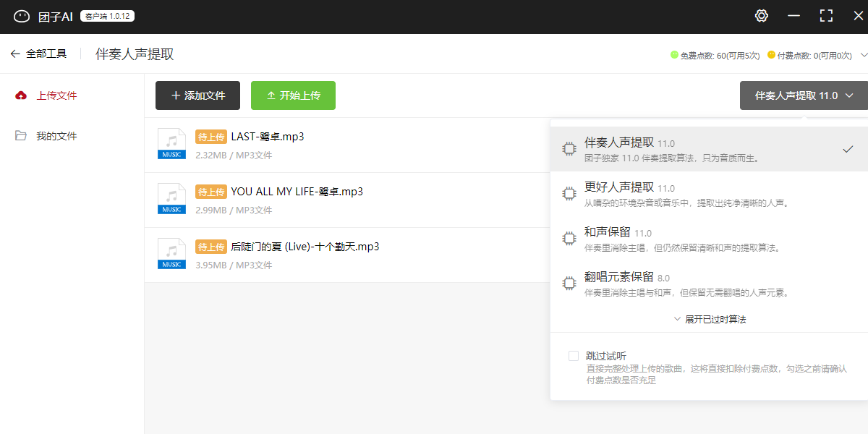Viewport: 868px width, 434px height.
Task: Expand 展开已过时算法 to show outdated algorithms
Action: (710, 319)
